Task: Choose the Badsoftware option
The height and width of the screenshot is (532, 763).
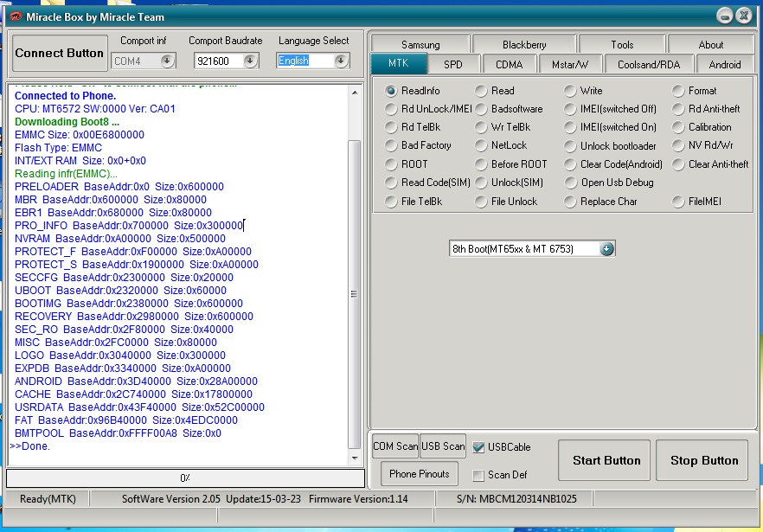Action: tap(481, 109)
